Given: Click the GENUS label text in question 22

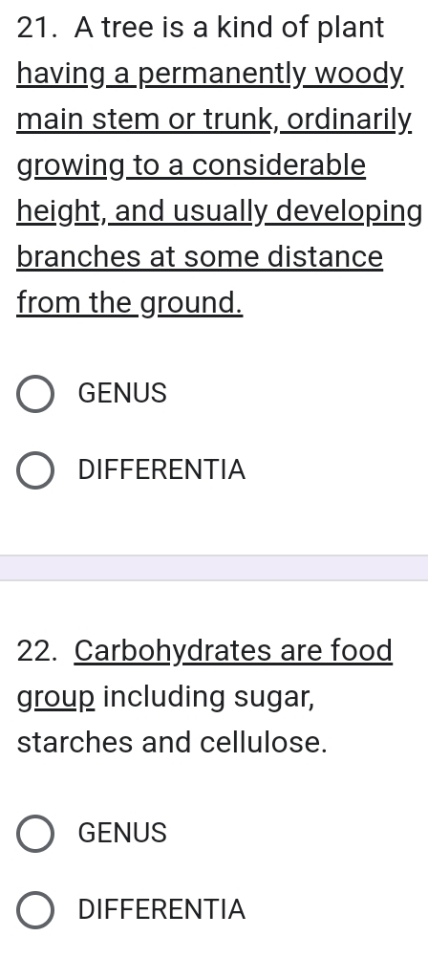Looking at the screenshot, I should [x=122, y=833].
